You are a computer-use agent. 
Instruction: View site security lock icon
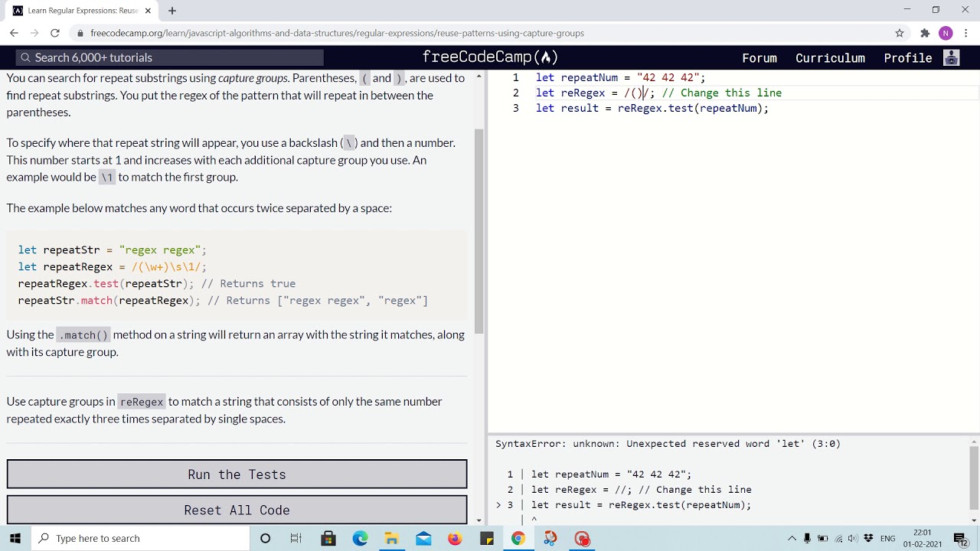[x=80, y=33]
